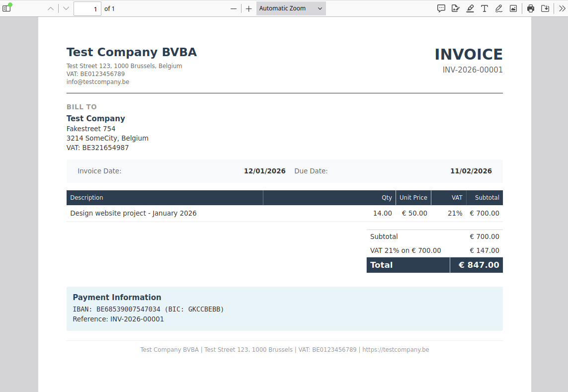Zoom in with the plus button
The width and height of the screenshot is (568, 392).
pyautogui.click(x=248, y=8)
